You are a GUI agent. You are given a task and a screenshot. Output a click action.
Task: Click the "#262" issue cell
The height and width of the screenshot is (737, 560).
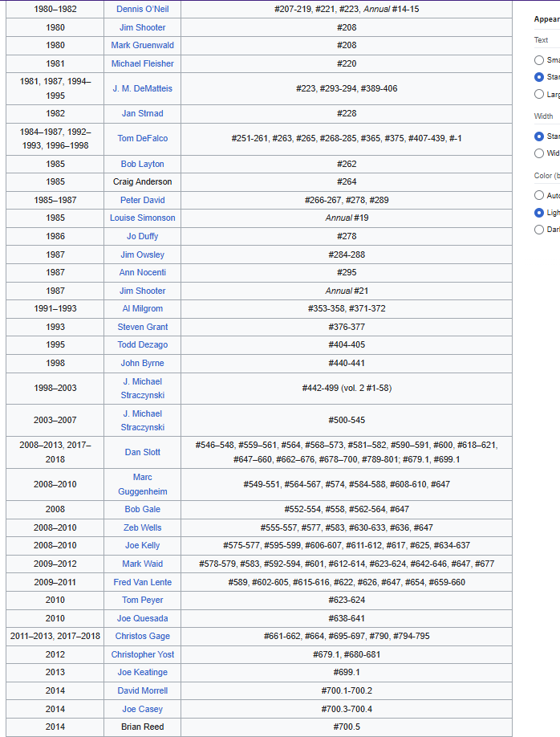pos(347,164)
